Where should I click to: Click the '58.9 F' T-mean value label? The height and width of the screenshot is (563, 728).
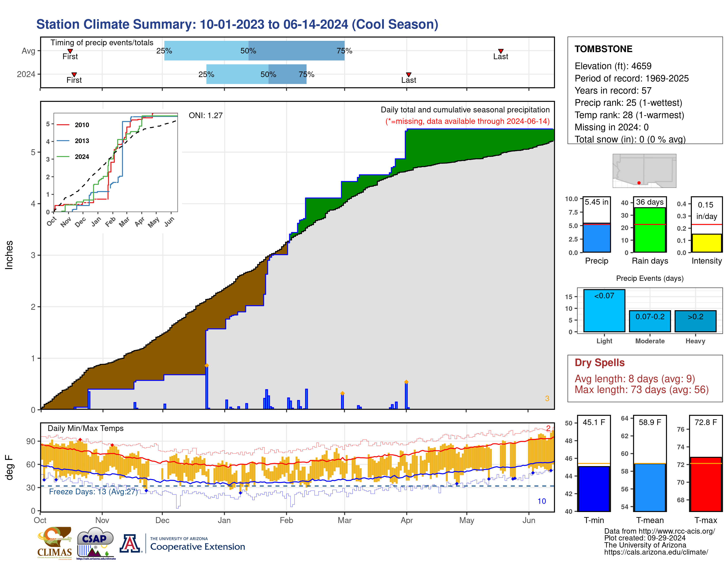click(x=650, y=422)
